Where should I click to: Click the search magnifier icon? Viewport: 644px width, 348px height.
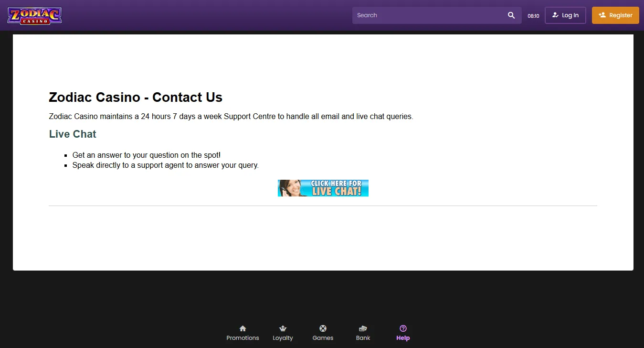click(x=511, y=15)
